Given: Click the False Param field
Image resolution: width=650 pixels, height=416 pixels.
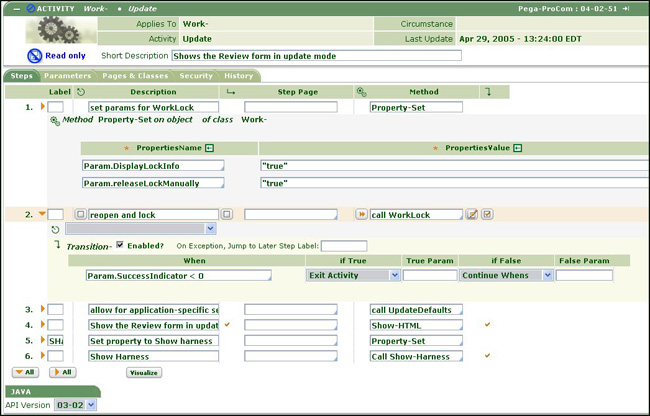Looking at the screenshot, I should pos(584,276).
